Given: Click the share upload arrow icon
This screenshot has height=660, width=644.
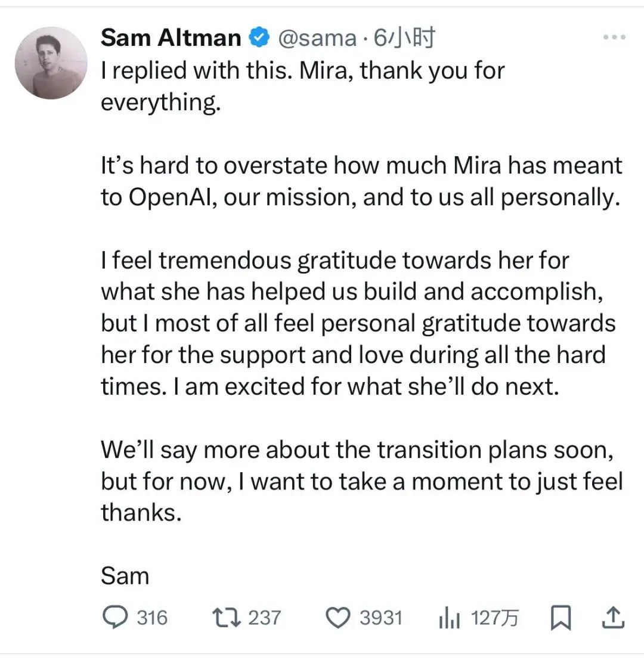Looking at the screenshot, I should 612,618.
